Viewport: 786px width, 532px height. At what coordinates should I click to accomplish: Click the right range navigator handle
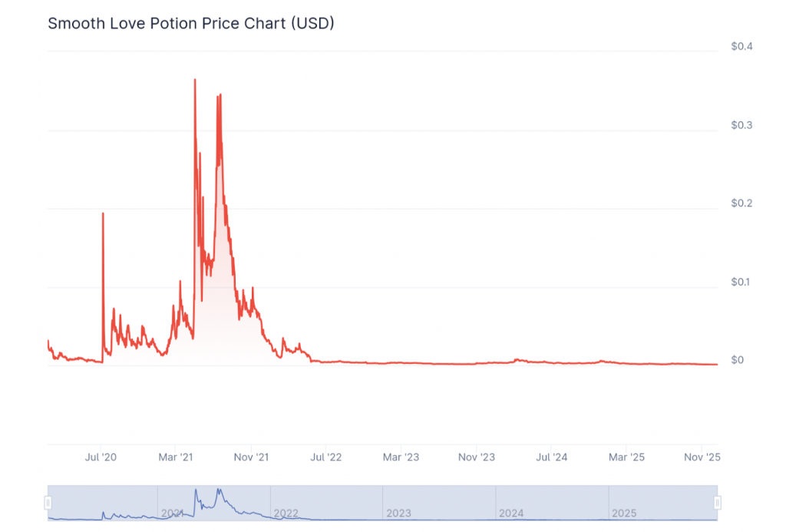coord(718,503)
